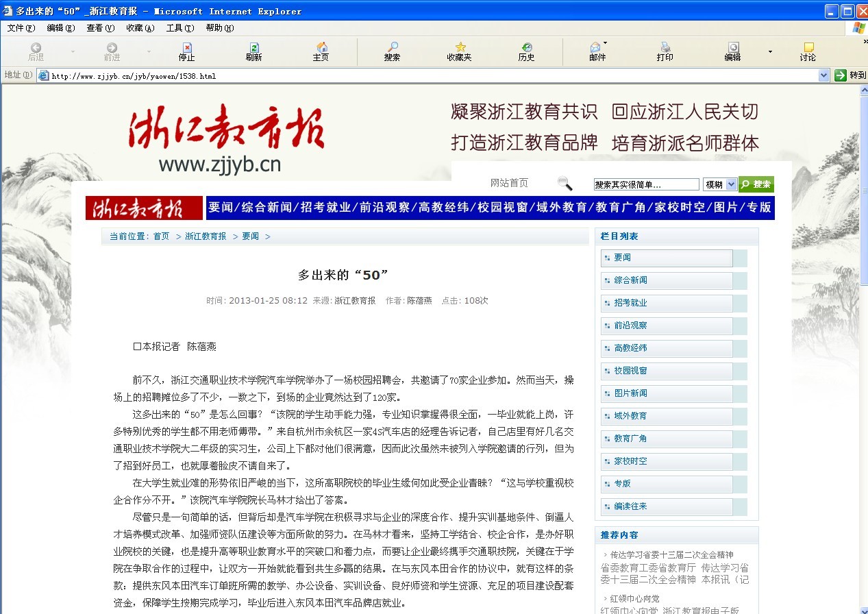Click the Back (后退) toolbar icon
This screenshot has width=868, height=614.
click(x=36, y=47)
